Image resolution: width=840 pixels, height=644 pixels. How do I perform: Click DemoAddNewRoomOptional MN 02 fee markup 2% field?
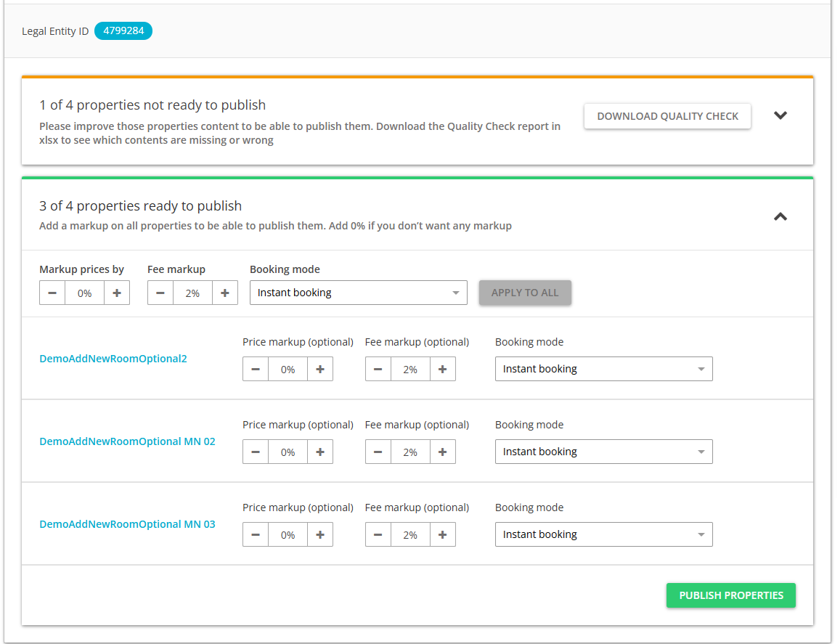point(410,452)
